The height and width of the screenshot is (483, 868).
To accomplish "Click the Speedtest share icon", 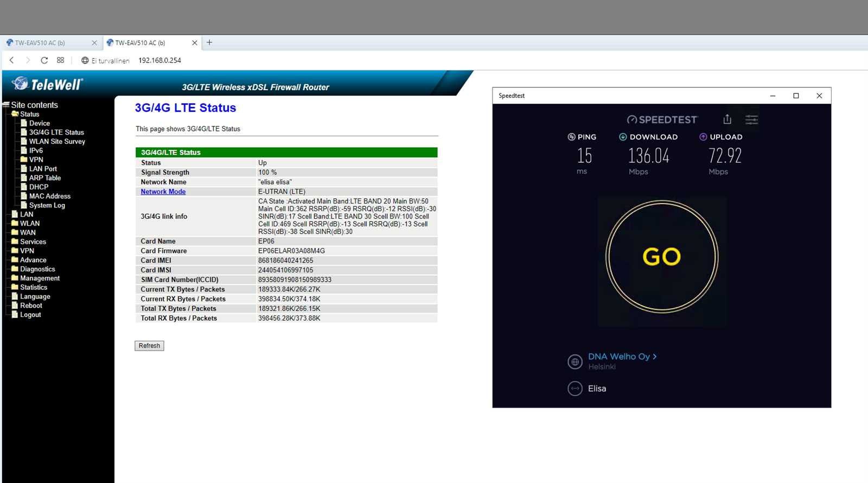I will (x=727, y=119).
